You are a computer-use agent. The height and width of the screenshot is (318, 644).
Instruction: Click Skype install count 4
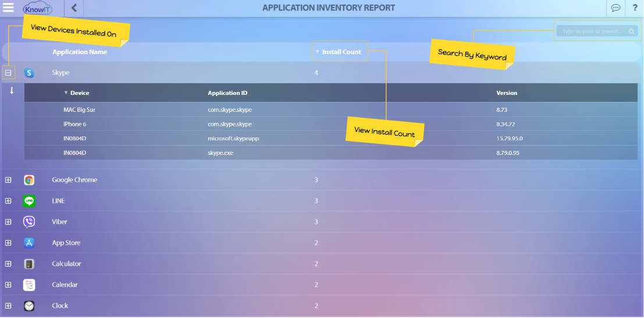(x=316, y=73)
